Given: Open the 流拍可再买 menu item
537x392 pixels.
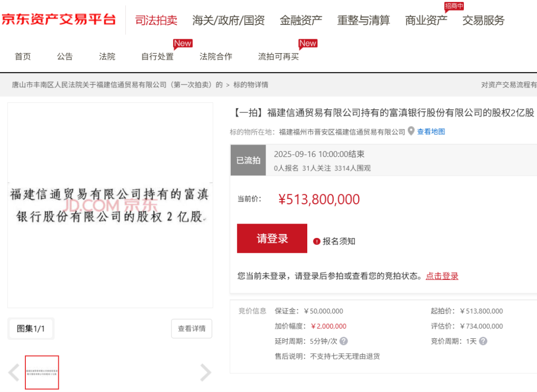Looking at the screenshot, I should [278, 57].
